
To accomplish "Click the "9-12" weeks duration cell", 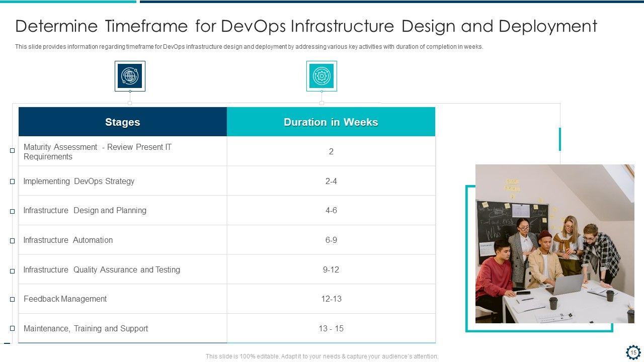I will pos(331,269).
